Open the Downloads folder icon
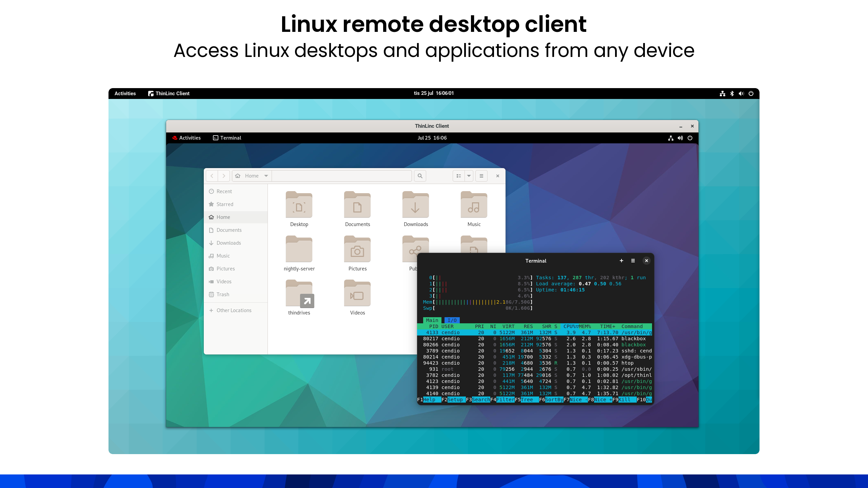 point(416,205)
